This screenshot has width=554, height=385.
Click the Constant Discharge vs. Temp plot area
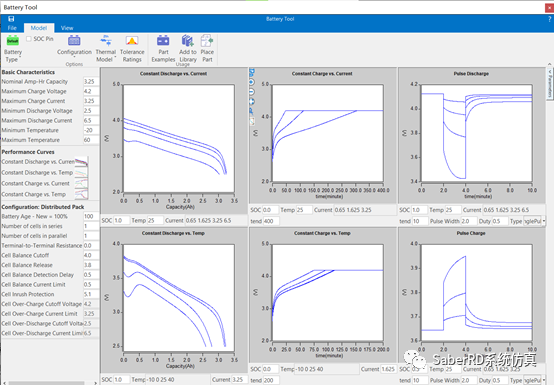[179, 297]
